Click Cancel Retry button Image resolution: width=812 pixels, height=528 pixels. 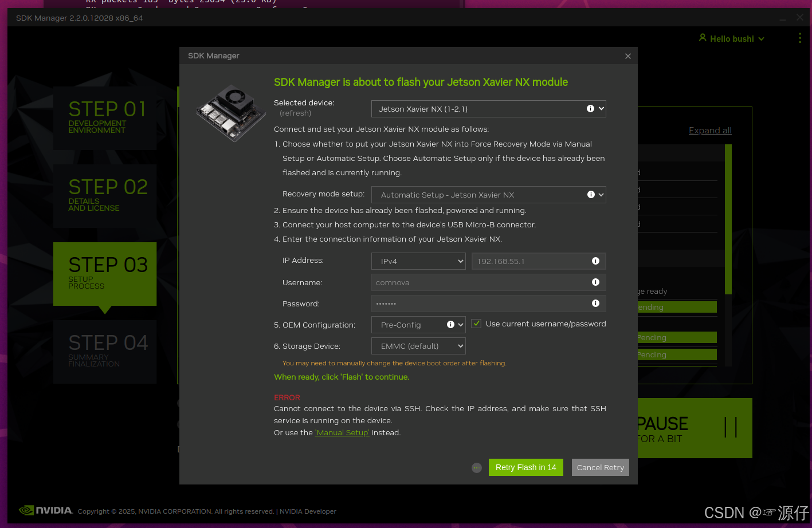pyautogui.click(x=601, y=467)
